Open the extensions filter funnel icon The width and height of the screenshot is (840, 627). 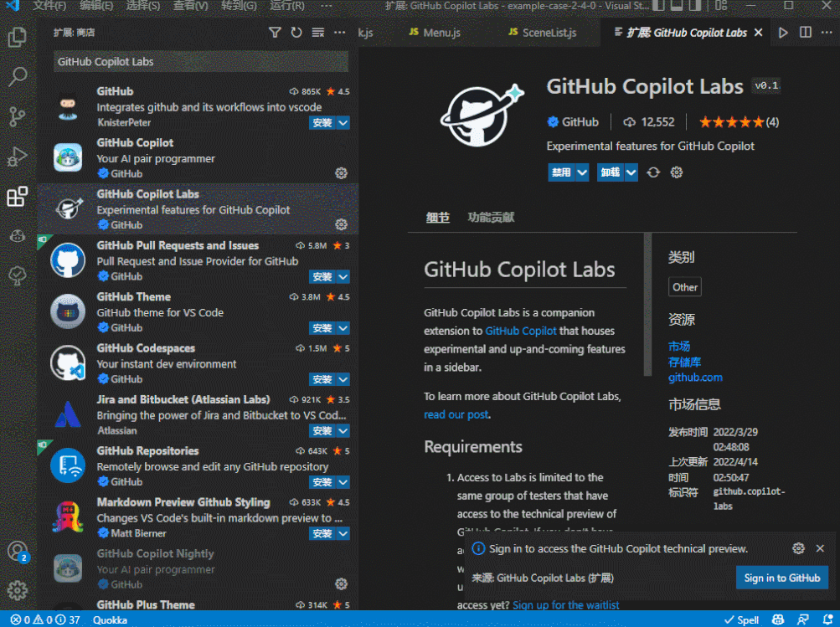click(275, 32)
